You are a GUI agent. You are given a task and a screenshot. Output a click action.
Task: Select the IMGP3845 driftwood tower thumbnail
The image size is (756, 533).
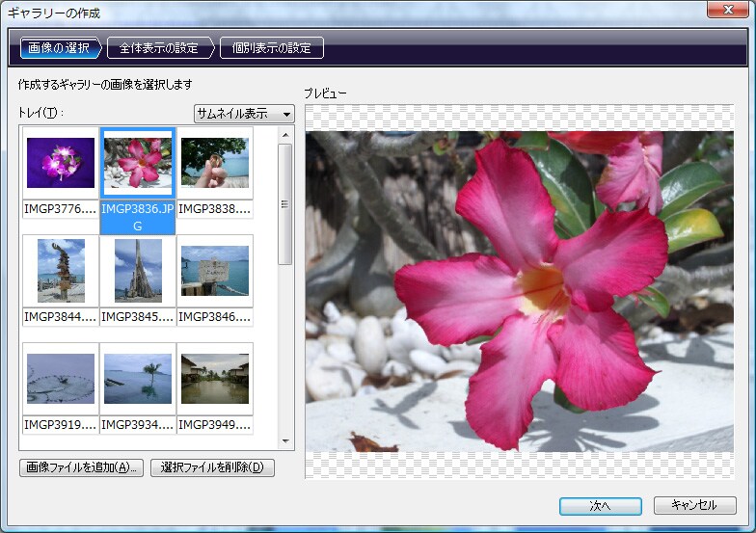(138, 271)
